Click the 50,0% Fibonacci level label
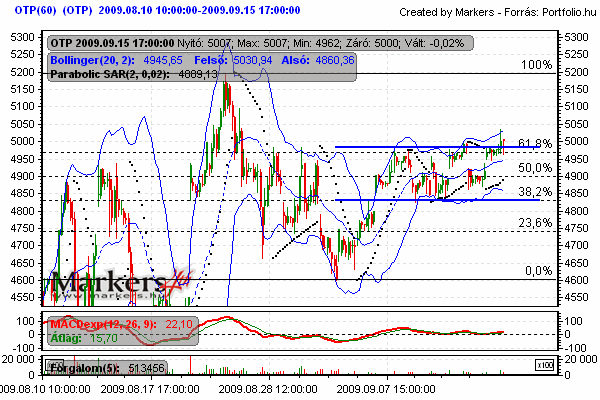600x400 pixels. coord(535,168)
